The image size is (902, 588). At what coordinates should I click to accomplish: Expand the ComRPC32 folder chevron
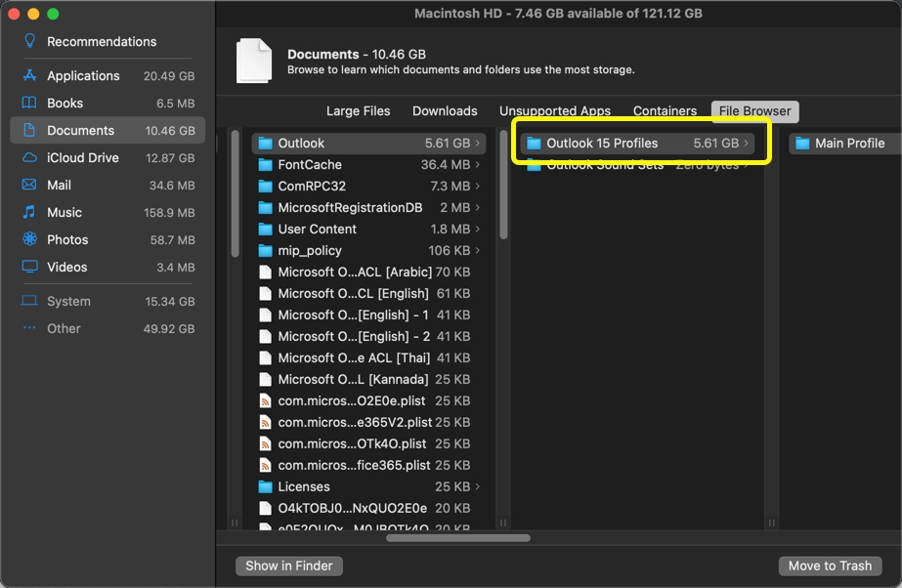tap(478, 187)
